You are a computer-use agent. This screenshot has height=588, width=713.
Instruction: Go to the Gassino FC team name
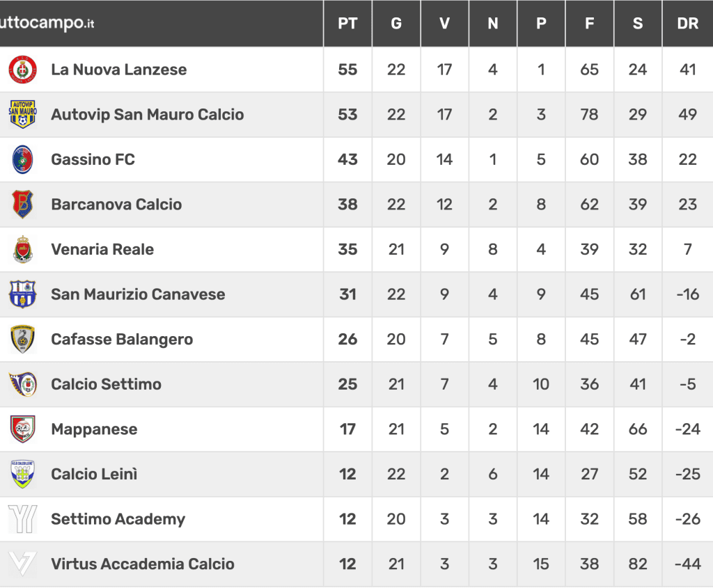pos(93,159)
